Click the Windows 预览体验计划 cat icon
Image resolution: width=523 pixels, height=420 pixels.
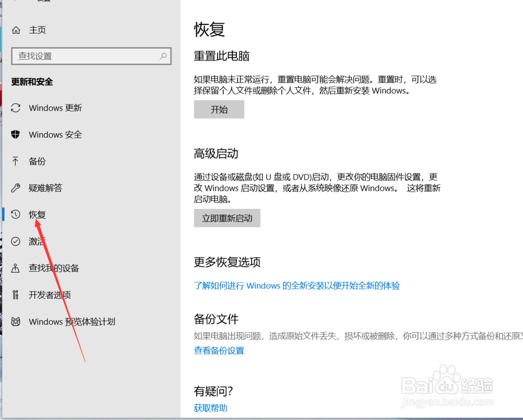(16, 321)
